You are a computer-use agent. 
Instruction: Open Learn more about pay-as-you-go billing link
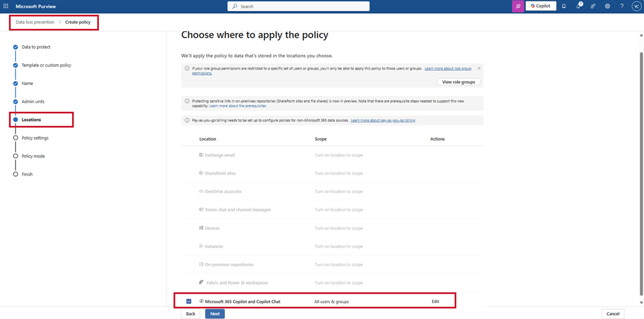[383, 121]
